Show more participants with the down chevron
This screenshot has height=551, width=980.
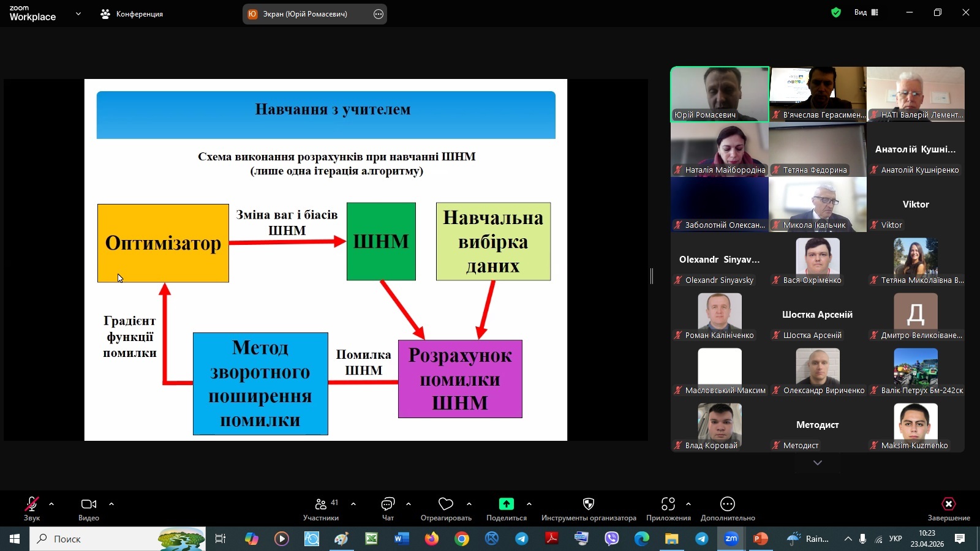[x=817, y=463]
